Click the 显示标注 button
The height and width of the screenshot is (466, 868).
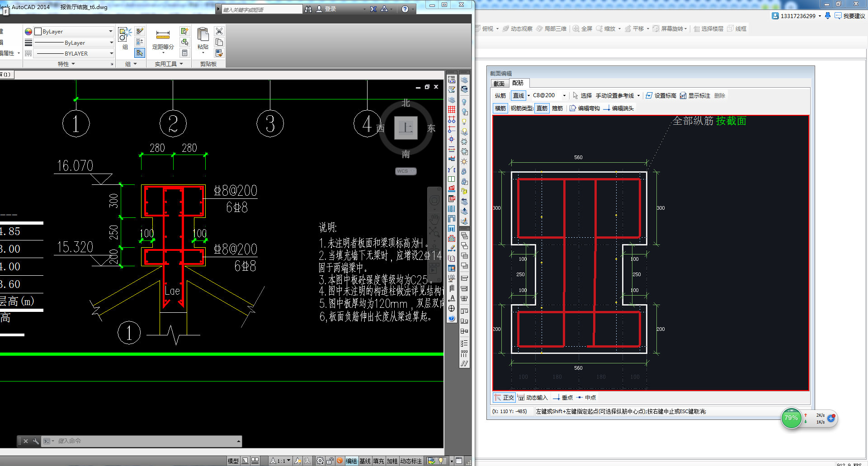(695, 96)
